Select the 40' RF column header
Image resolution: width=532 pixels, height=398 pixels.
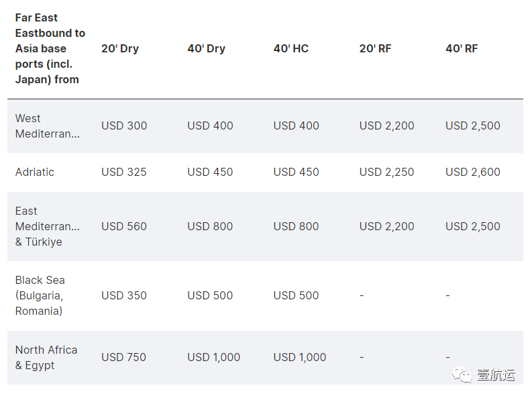tap(462, 48)
